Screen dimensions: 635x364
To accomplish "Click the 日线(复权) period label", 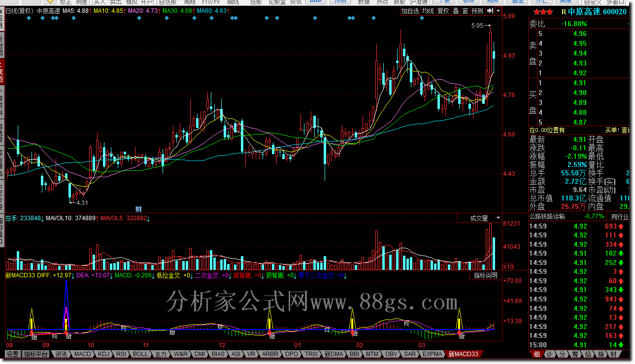I will (20, 10).
